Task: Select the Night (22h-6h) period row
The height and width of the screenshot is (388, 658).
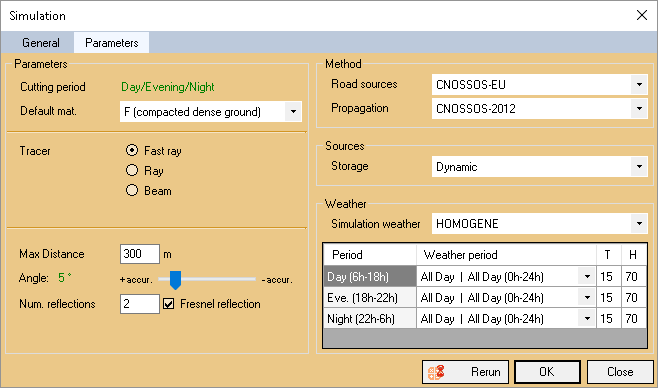Action: coord(370,318)
